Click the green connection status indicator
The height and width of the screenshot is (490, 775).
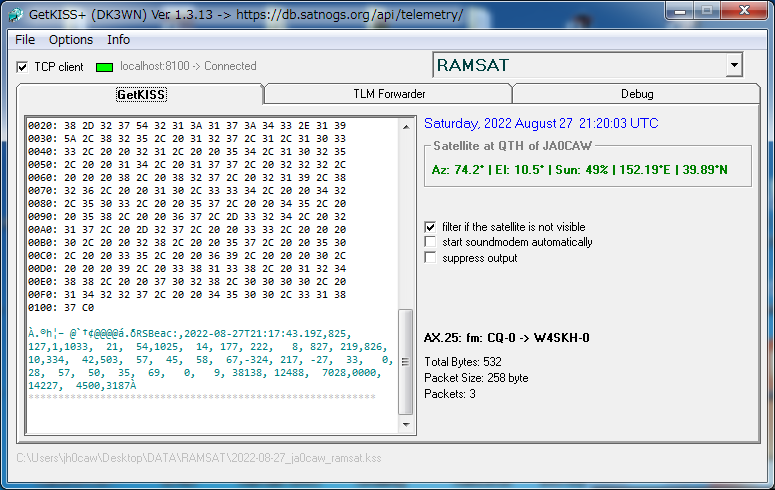(104, 67)
